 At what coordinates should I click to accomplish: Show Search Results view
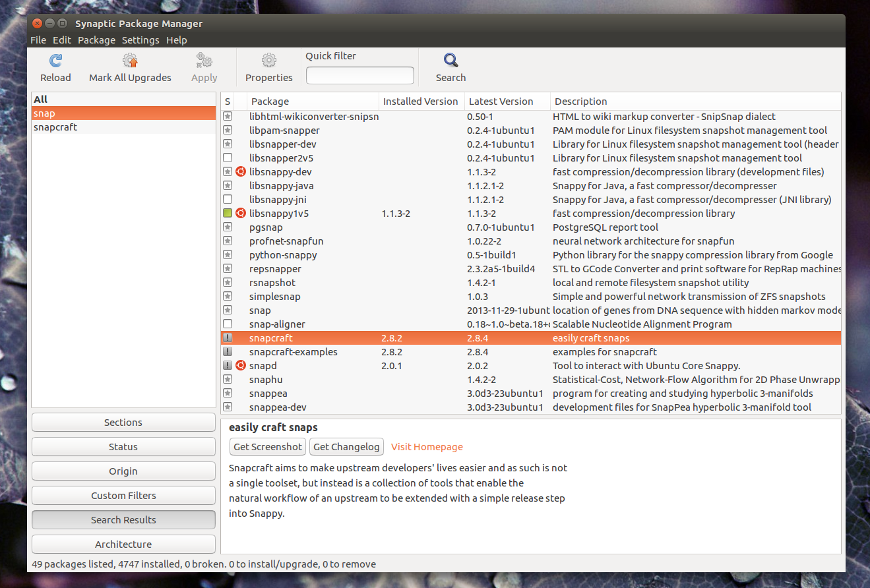[123, 520]
